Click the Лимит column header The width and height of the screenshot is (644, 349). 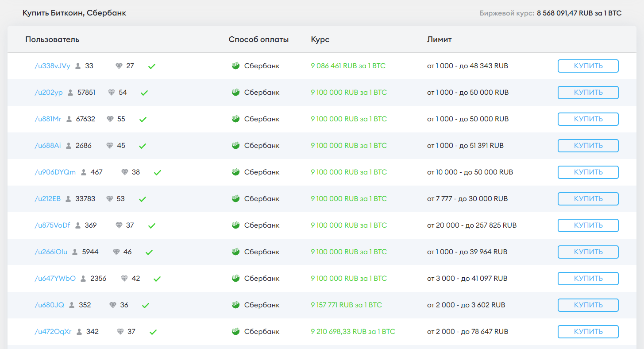click(x=439, y=39)
